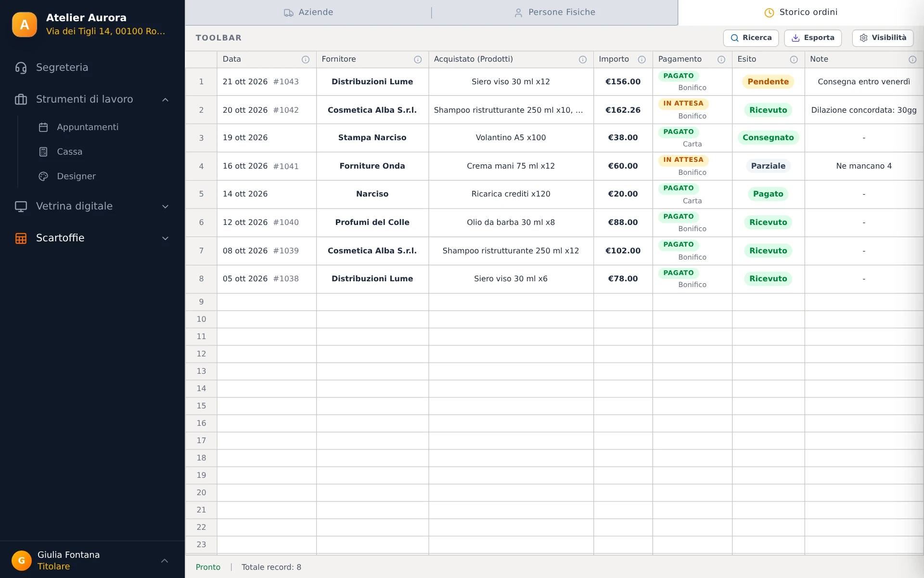Open Segreteria in the sidebar
This screenshot has height=578, width=924.
[92, 68]
